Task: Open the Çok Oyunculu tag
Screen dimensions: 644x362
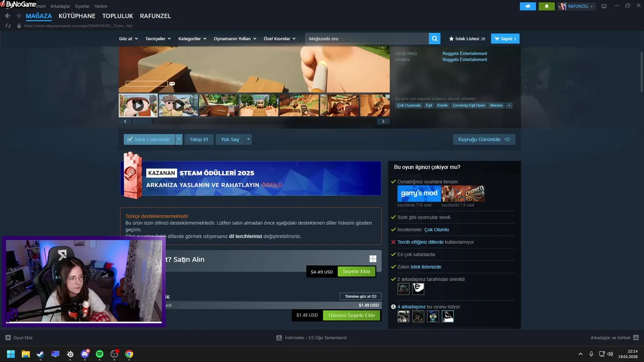Action: coord(409,106)
